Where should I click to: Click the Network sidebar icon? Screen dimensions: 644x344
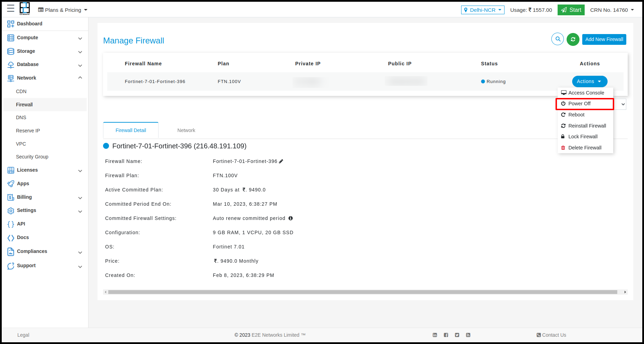point(11,78)
